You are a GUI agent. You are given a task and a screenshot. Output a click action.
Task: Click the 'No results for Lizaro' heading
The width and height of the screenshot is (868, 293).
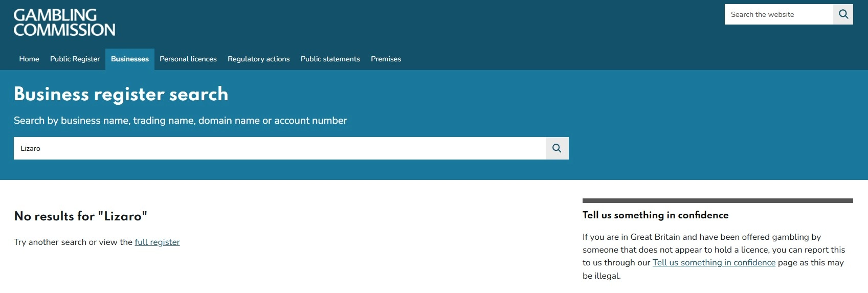pyautogui.click(x=81, y=216)
